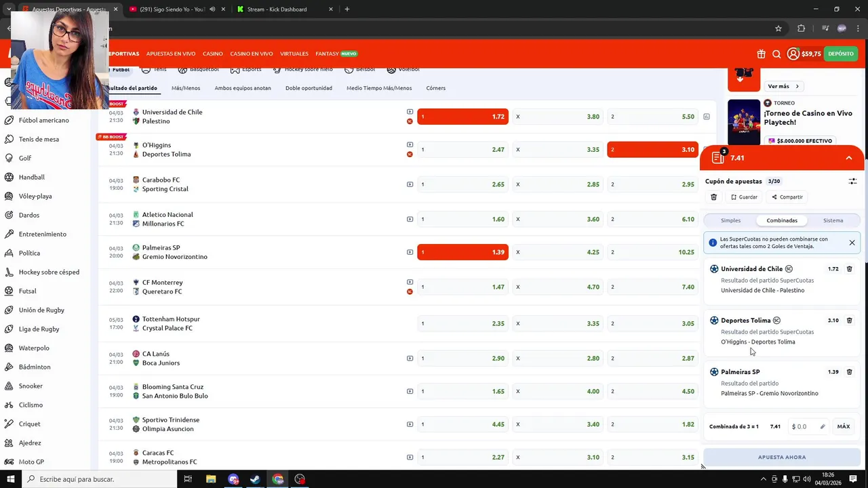Open live stream icon for Atletico Nacional match

pos(410,219)
